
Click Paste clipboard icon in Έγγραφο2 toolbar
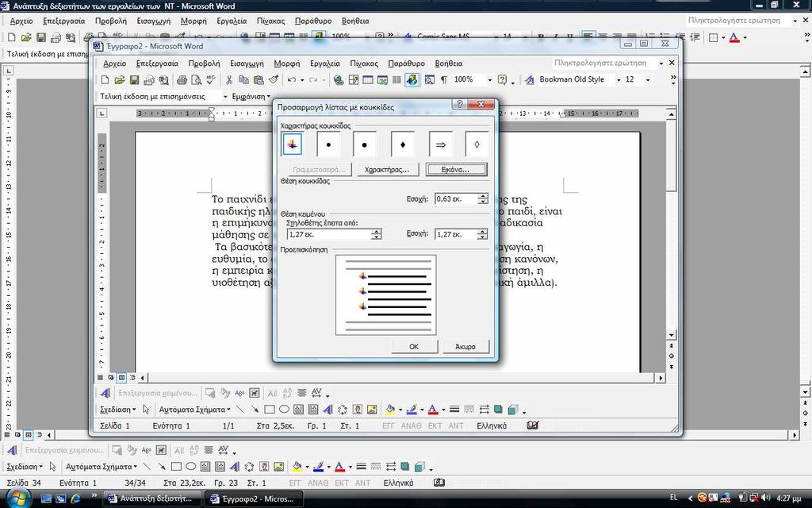(258, 80)
